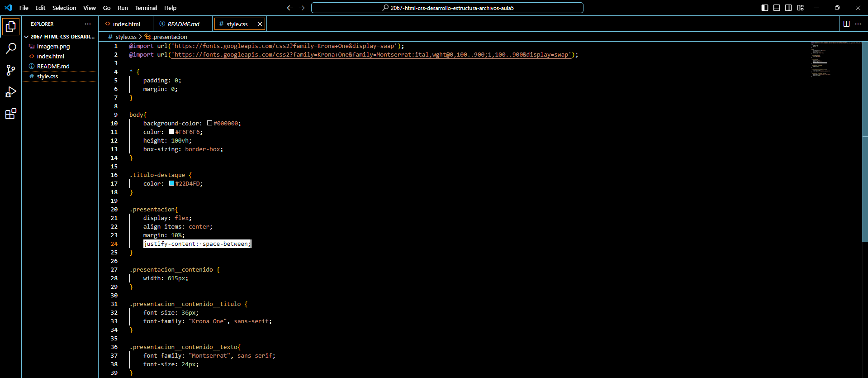Open index.html in the Explorer
This screenshot has height=378, width=868.
click(x=60, y=56)
